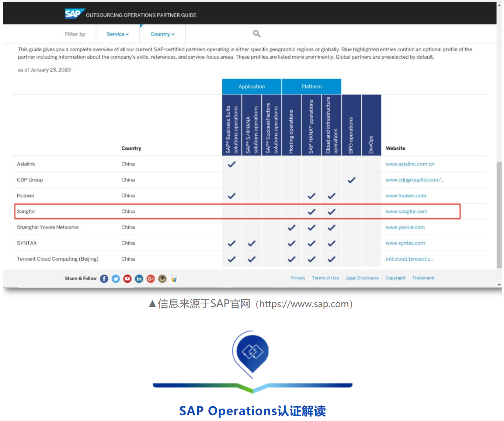Click Huawei's SAP HANA operations checkmark
Viewport: 504px width, 421px height.
click(x=312, y=196)
